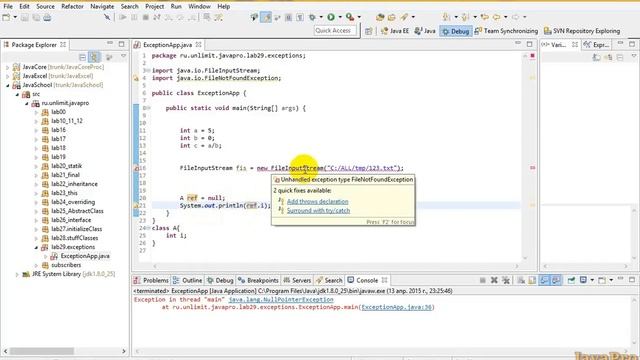The image size is (640, 360).
Task: Collapse the lab29.exceptions package
Action: pos(36,247)
